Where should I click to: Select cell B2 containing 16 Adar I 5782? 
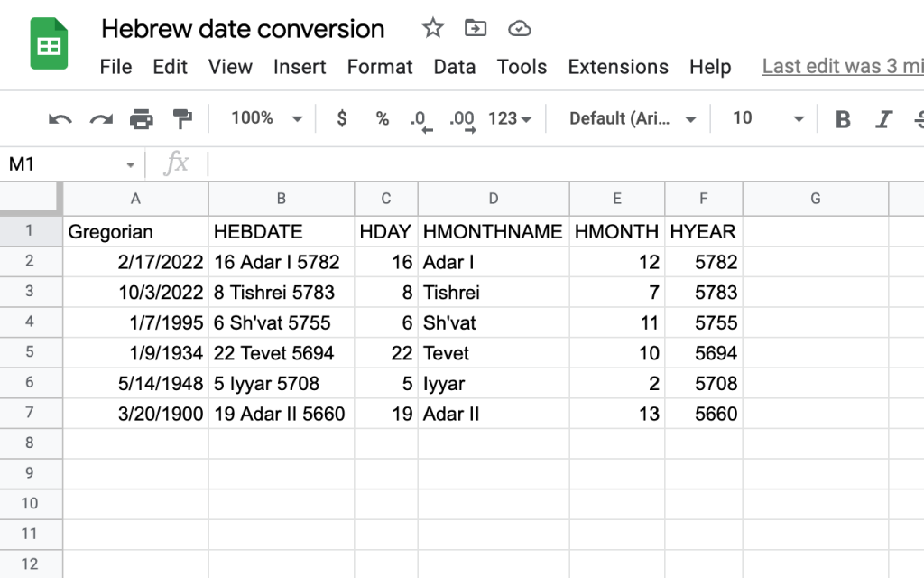(281, 263)
